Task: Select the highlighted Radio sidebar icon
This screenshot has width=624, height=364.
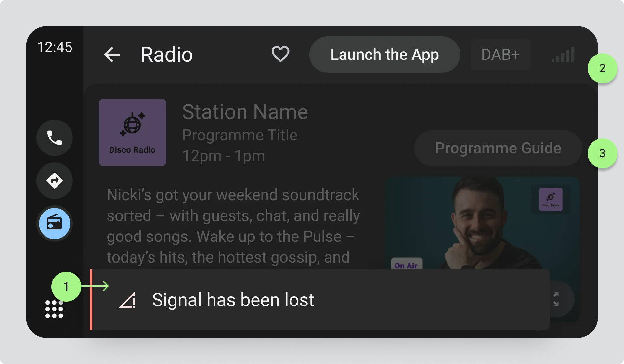Action: pos(55,224)
